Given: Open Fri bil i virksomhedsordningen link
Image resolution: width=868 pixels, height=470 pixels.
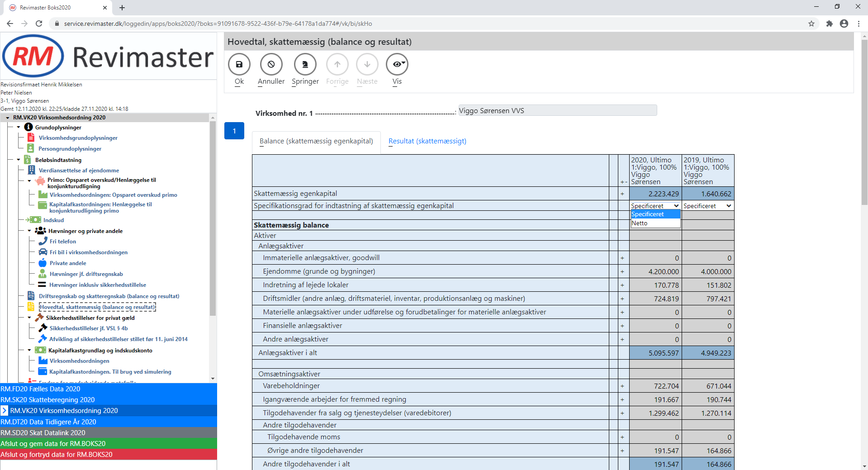Looking at the screenshot, I should [x=88, y=252].
